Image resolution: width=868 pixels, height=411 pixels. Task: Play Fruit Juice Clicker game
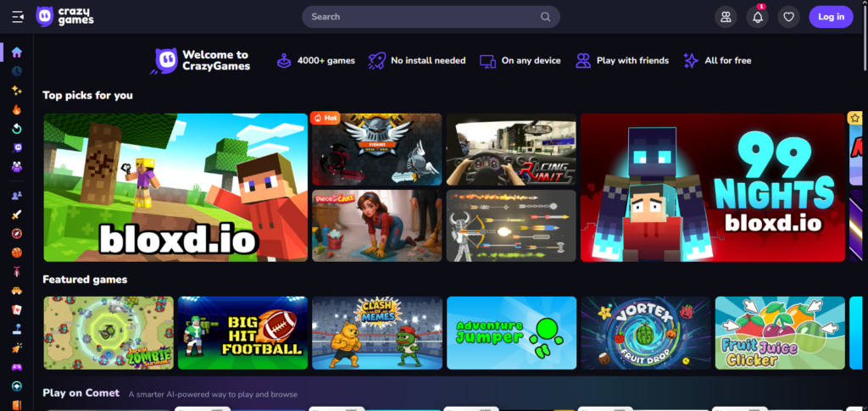780,332
